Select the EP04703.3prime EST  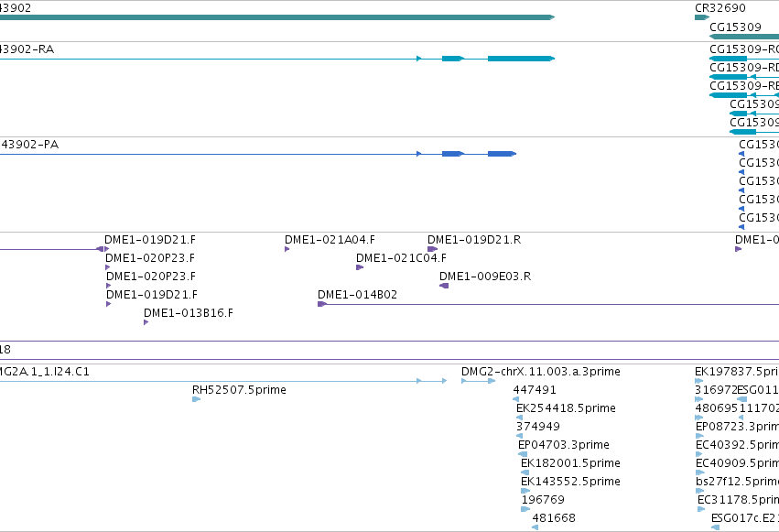(523, 454)
